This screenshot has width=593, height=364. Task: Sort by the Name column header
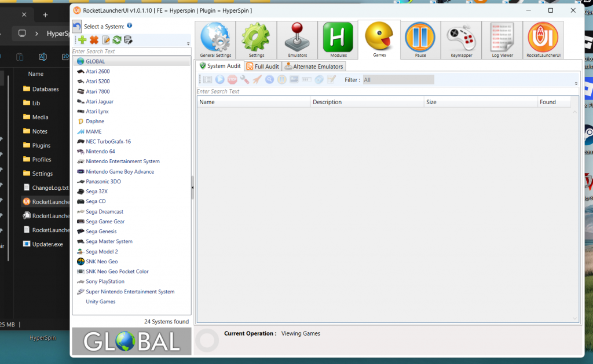pyautogui.click(x=254, y=102)
